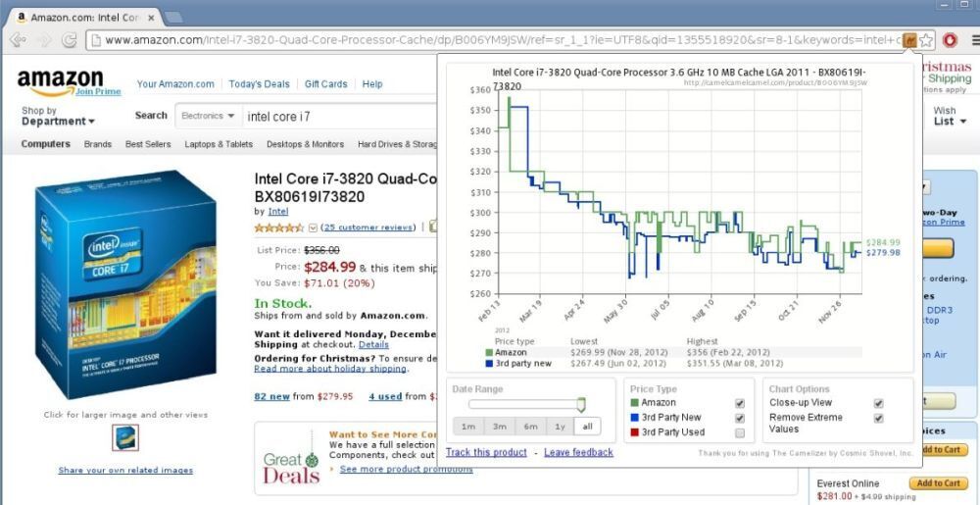Click Join Prime link

tap(98, 92)
